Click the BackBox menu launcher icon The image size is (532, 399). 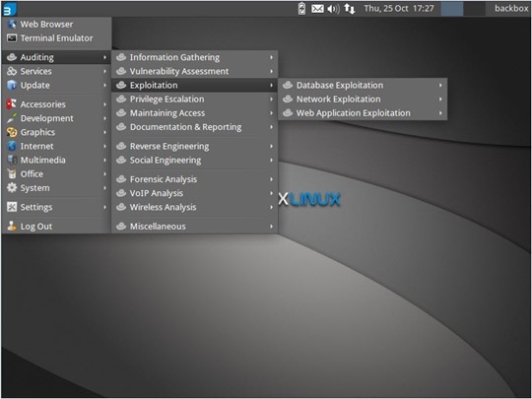click(x=9, y=9)
